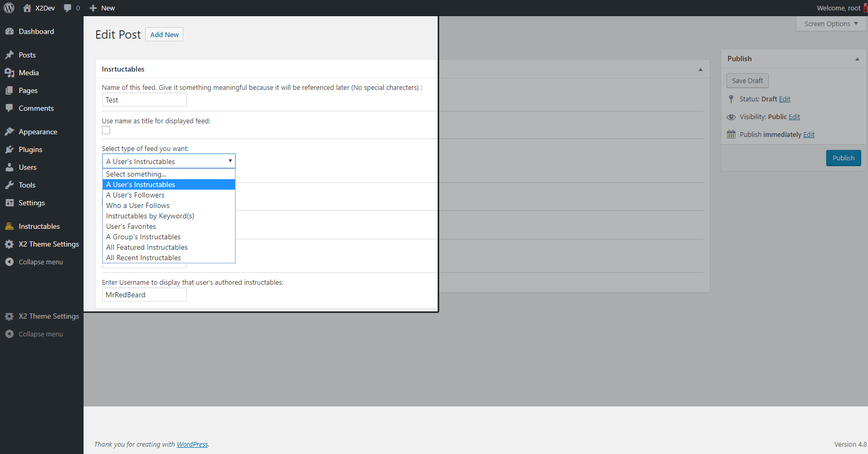Click the lower Collapse menu arrow icon
This screenshot has height=454, width=868.
9,334
